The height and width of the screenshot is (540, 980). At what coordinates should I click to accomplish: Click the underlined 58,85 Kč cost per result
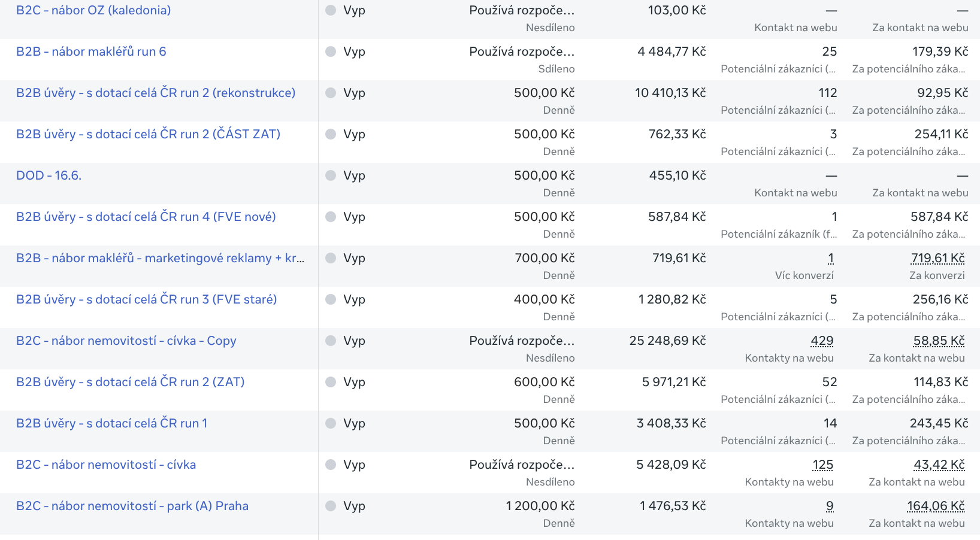click(x=939, y=341)
